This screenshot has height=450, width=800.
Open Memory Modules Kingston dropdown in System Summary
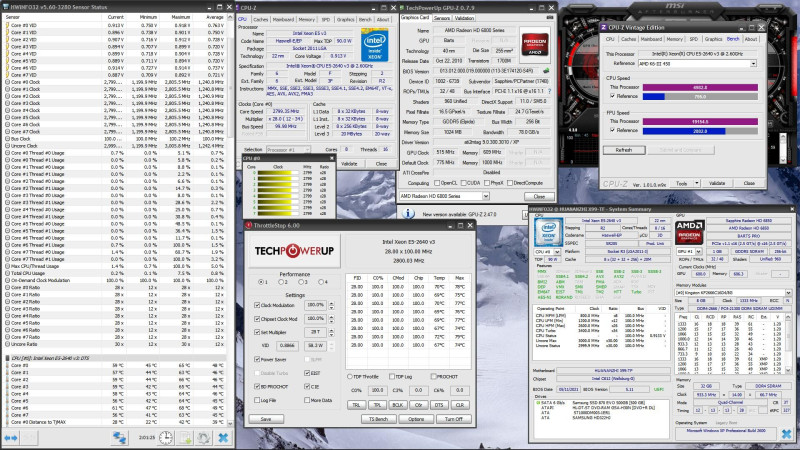click(x=788, y=292)
